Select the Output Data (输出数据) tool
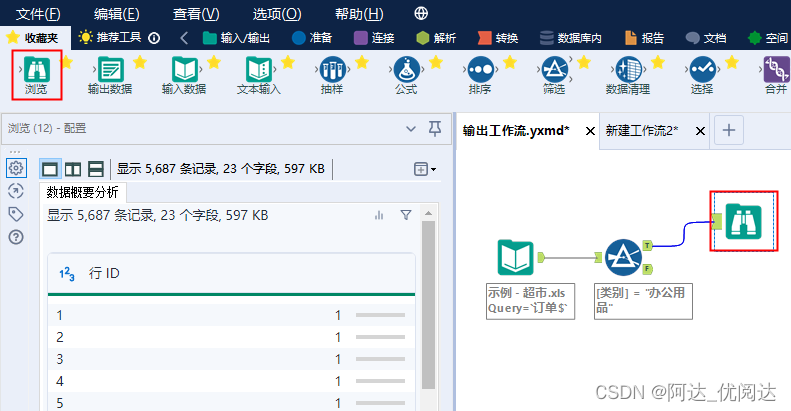The height and width of the screenshot is (411, 791). (x=110, y=75)
